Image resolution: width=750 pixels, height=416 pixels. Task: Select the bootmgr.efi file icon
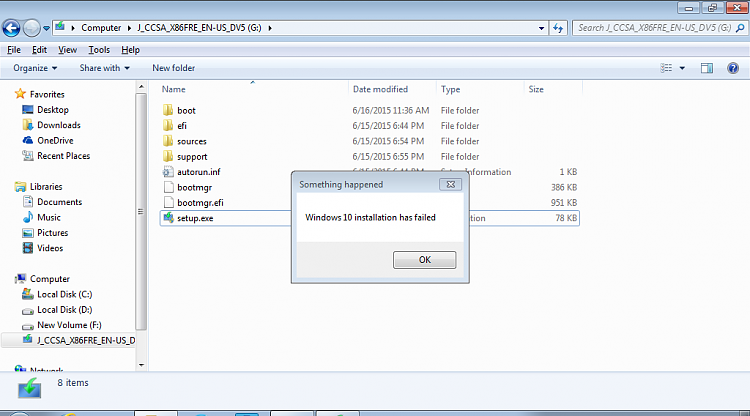click(x=167, y=202)
